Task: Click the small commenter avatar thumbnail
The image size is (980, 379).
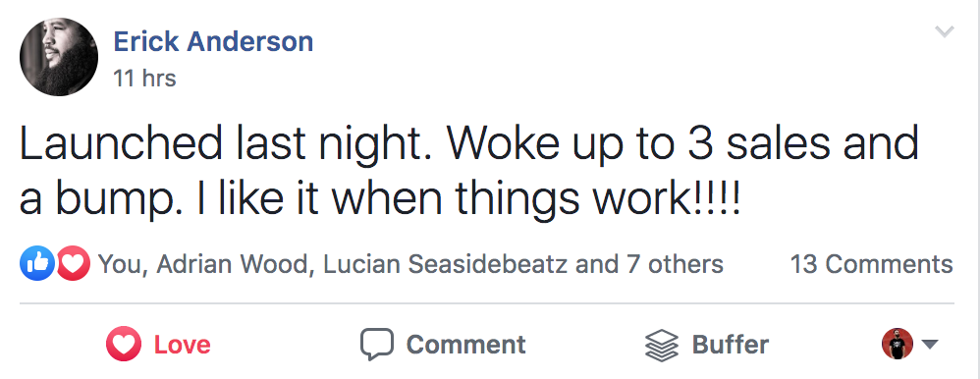Action: 898,344
